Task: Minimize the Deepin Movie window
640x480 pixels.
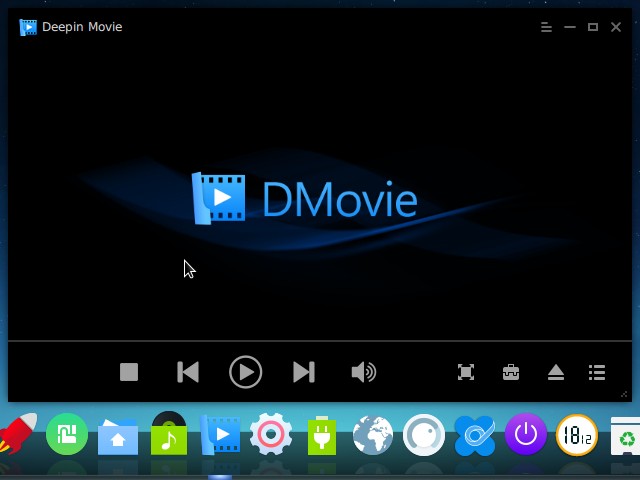Action: tap(570, 27)
